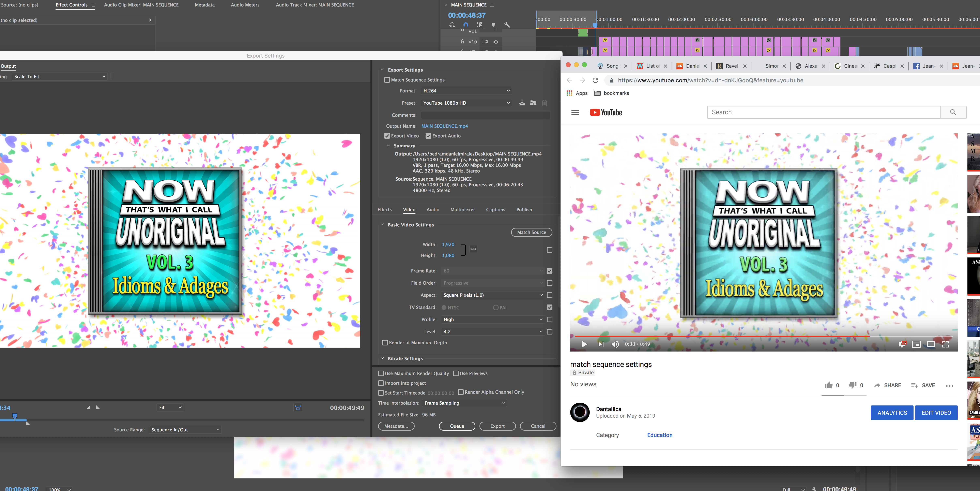
Task: Dislike the video with thumbs down
Action: point(853,385)
